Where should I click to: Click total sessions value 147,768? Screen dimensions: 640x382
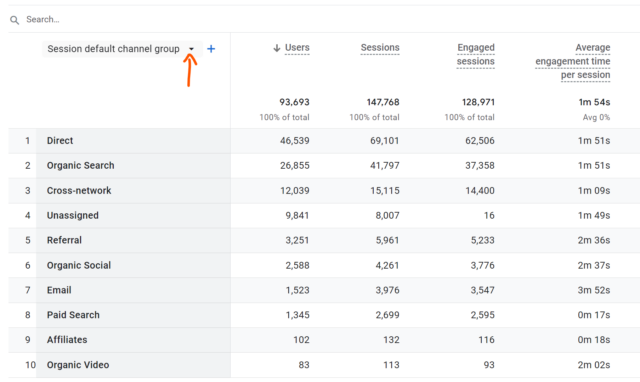[x=383, y=102]
